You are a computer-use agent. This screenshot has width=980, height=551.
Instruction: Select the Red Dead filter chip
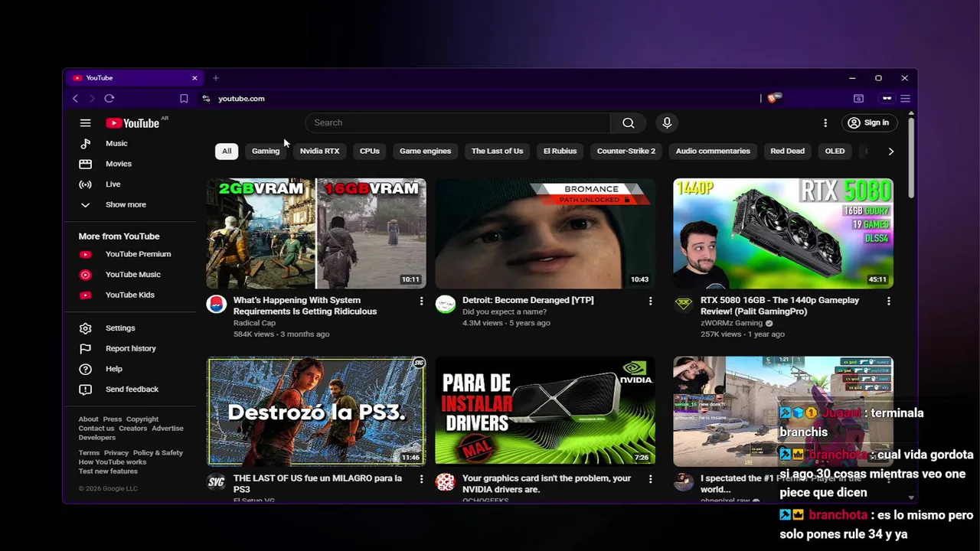point(787,151)
